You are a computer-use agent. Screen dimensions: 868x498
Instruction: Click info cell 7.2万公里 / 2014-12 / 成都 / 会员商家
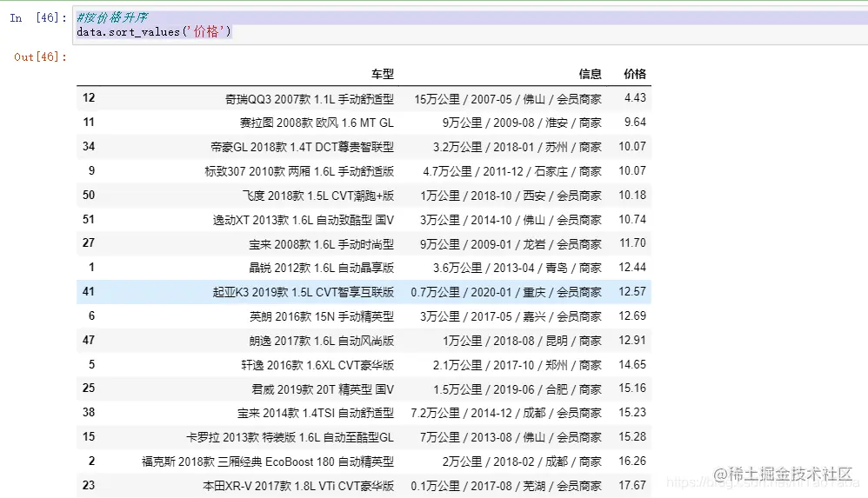tap(506, 414)
